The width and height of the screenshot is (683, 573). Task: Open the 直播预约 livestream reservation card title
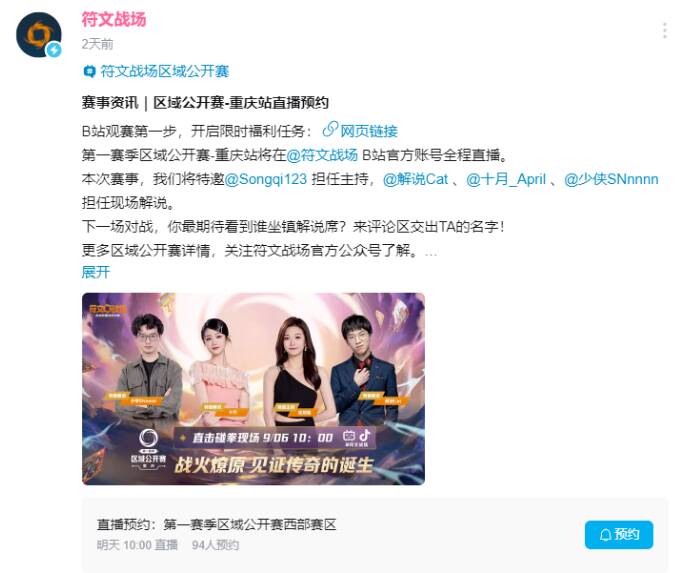[x=216, y=524]
